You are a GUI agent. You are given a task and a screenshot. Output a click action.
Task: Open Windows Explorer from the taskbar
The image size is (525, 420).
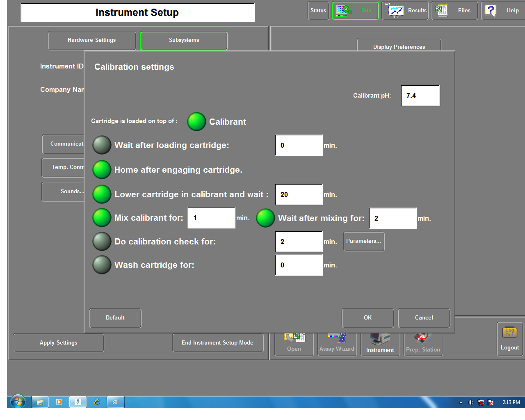tap(40, 402)
